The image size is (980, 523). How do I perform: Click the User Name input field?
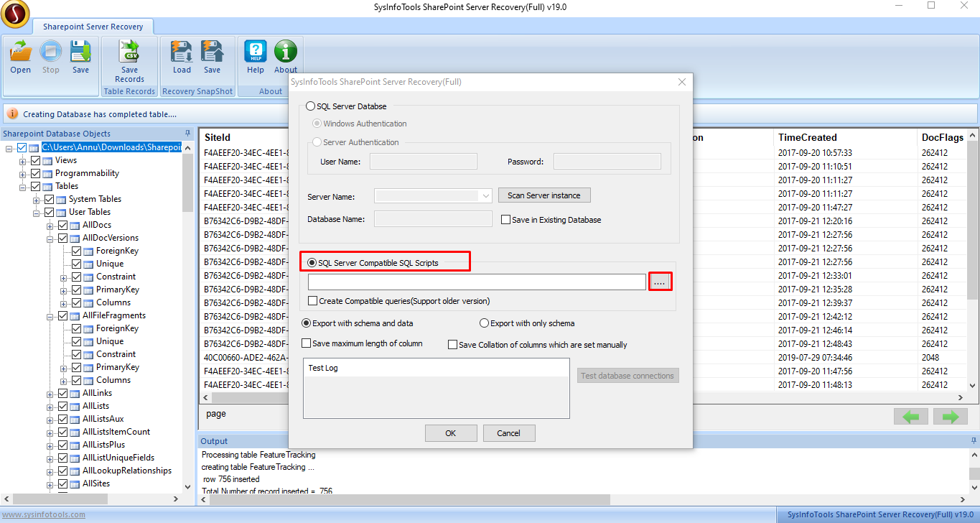423,162
